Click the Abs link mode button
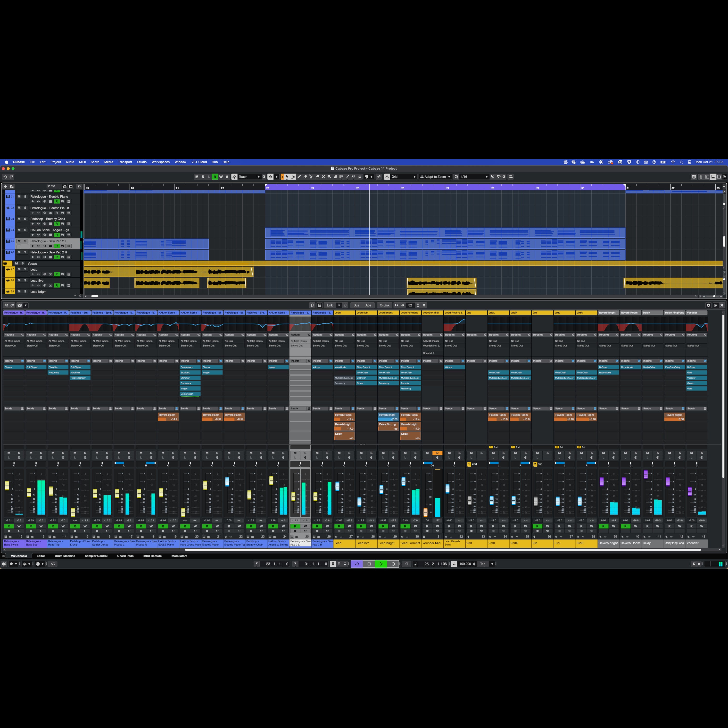 click(368, 305)
